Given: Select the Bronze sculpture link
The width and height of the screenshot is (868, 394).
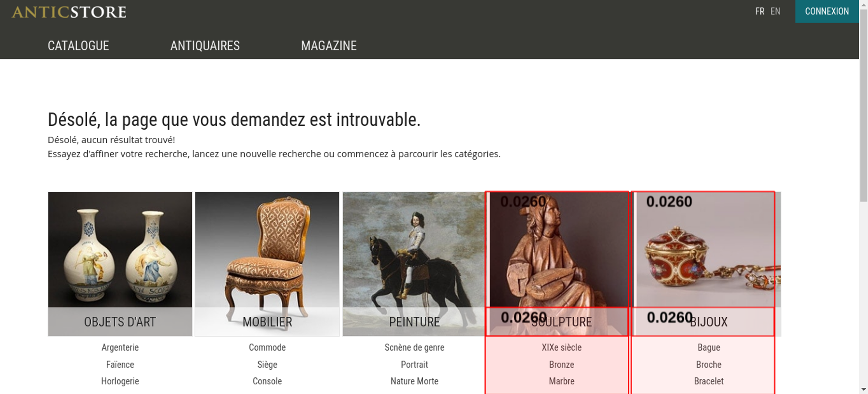Looking at the screenshot, I should pos(562,364).
